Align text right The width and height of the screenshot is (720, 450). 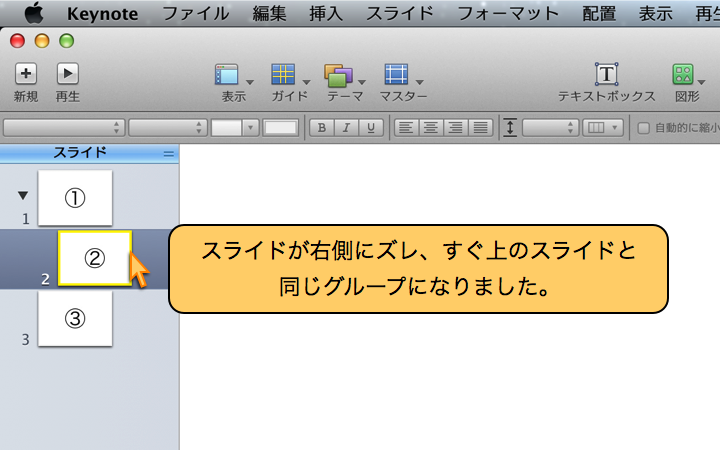(x=456, y=128)
